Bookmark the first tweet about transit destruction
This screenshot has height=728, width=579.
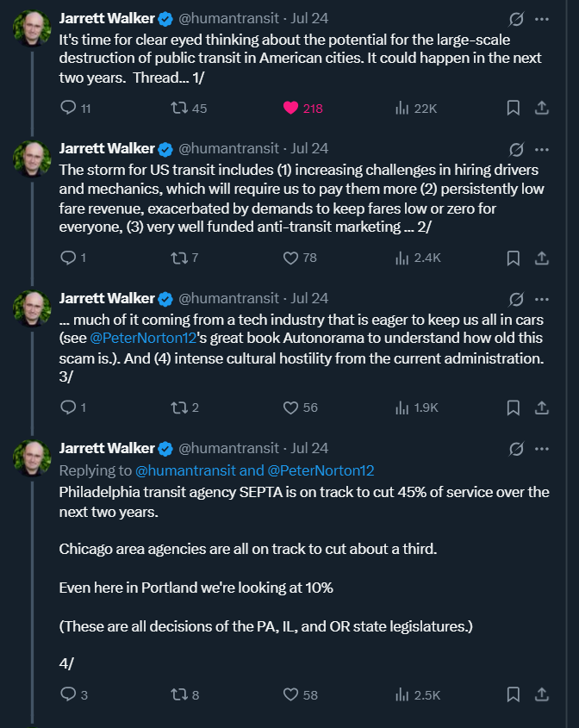[513, 108]
